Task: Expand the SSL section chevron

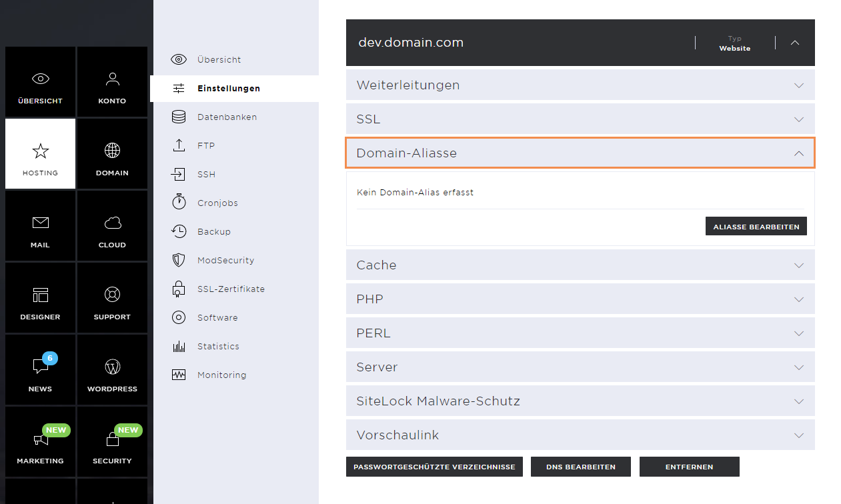Action: (x=799, y=120)
